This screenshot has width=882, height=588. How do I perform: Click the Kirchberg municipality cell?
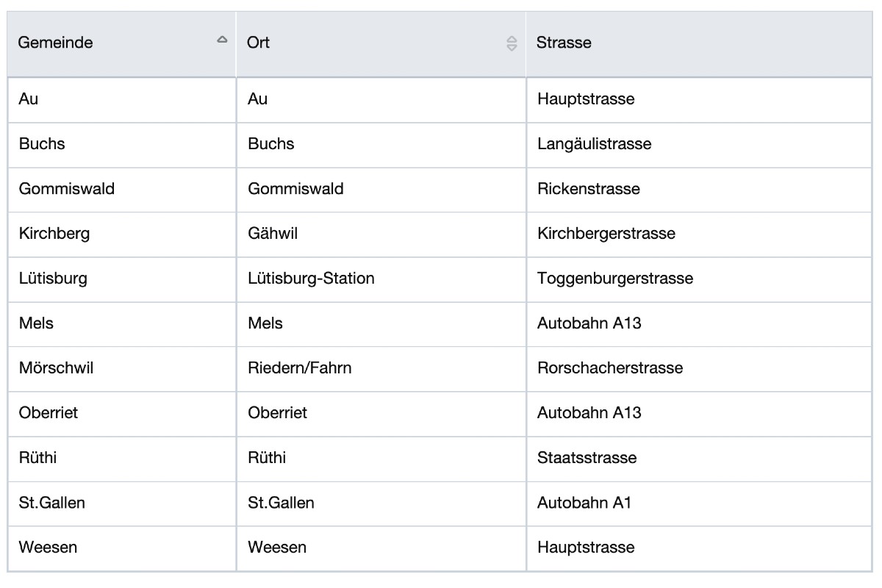pos(54,234)
